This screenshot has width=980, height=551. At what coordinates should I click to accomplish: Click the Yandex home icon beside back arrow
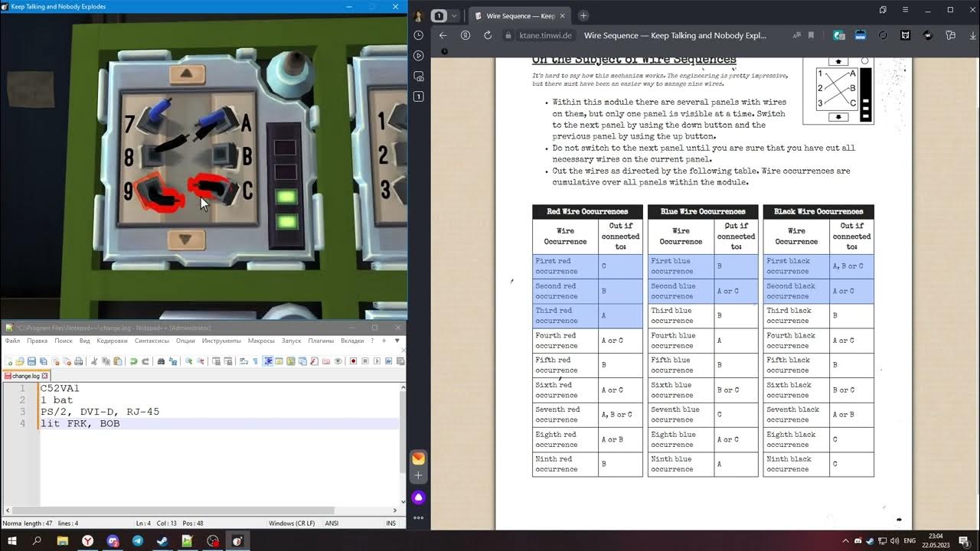(465, 35)
